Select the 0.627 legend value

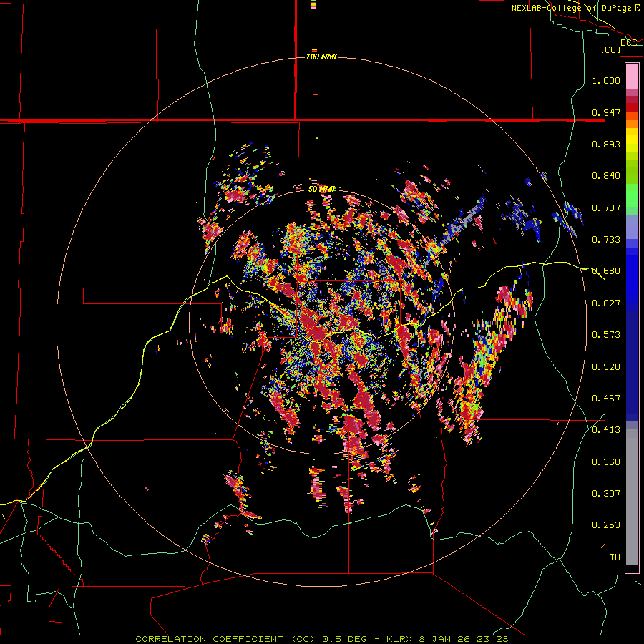tap(606, 303)
